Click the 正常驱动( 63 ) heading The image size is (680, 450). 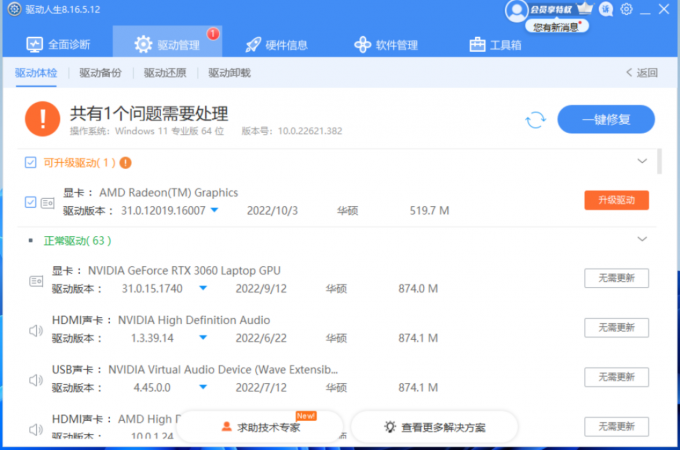tap(78, 241)
